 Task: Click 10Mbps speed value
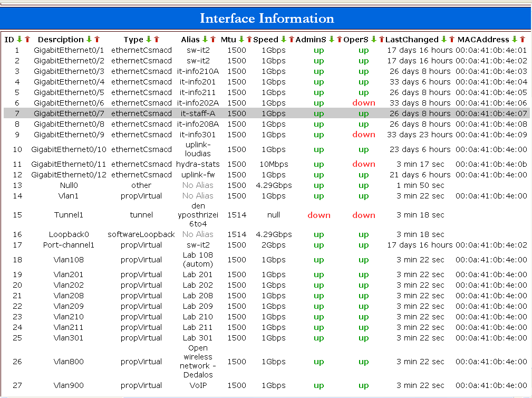point(274,164)
